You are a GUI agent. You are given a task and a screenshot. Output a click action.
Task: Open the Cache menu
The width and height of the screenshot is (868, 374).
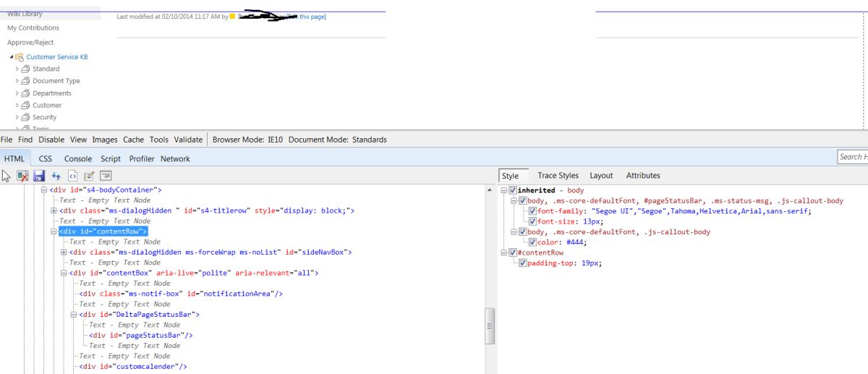[x=133, y=140]
